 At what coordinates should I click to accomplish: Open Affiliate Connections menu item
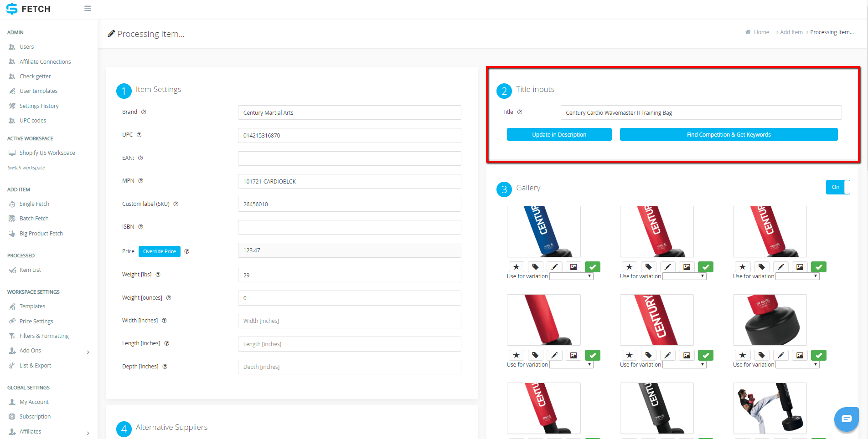(45, 61)
